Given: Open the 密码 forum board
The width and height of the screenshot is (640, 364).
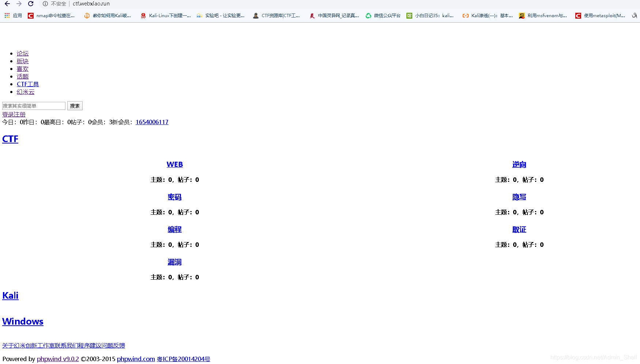Looking at the screenshot, I should click(175, 197).
